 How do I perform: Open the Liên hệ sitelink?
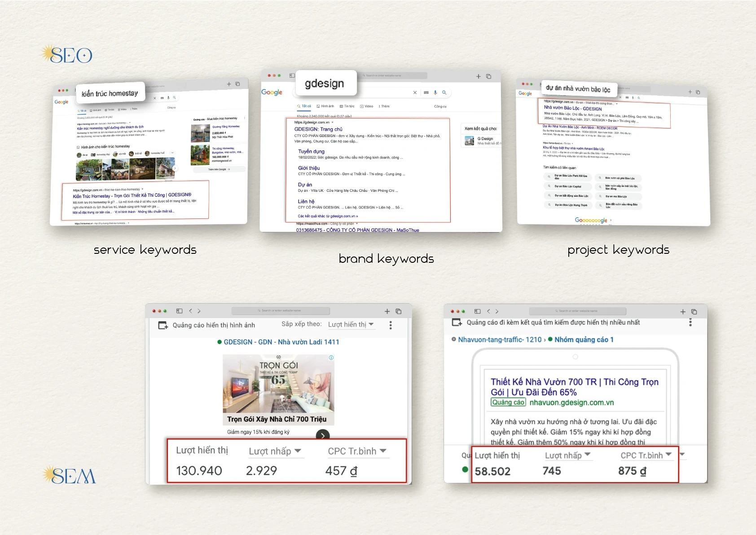[x=306, y=201]
